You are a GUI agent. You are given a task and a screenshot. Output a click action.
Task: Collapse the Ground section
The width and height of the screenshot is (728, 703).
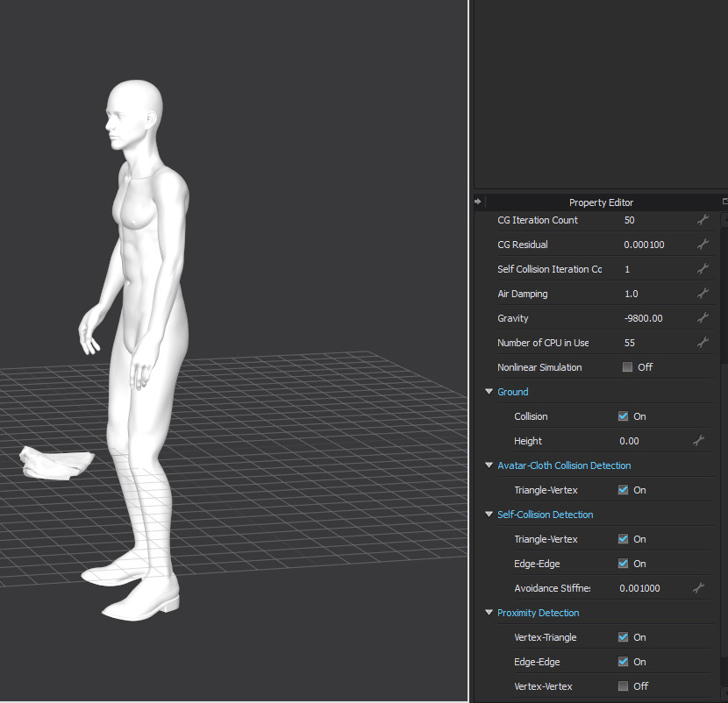click(489, 392)
